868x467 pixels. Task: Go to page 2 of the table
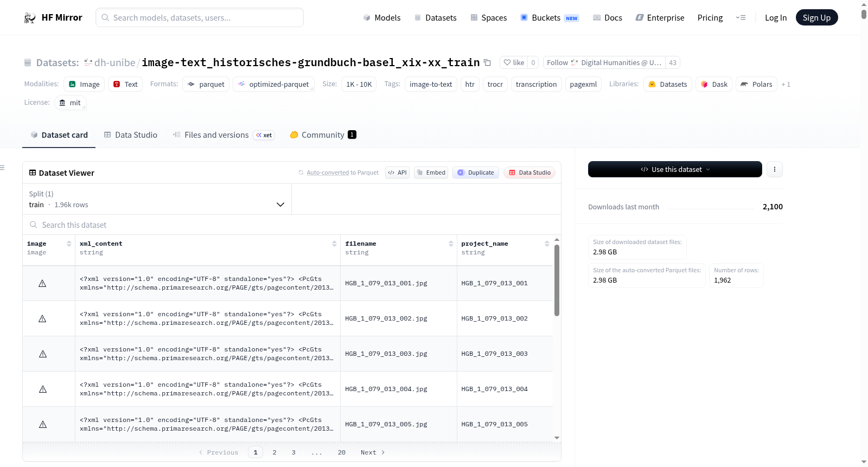pos(275,452)
